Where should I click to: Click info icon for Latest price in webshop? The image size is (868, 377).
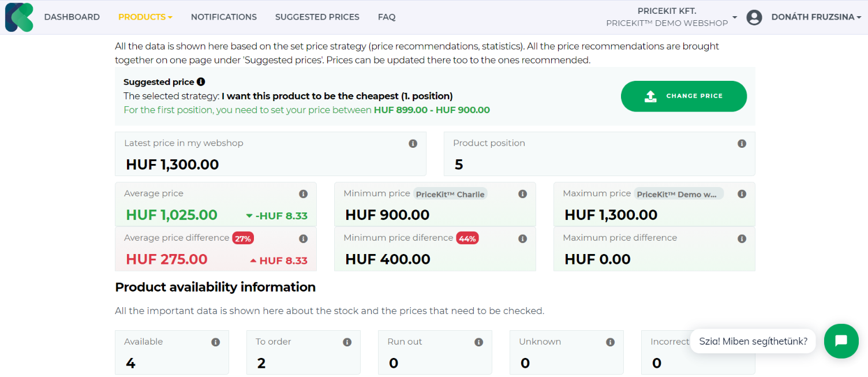click(413, 144)
